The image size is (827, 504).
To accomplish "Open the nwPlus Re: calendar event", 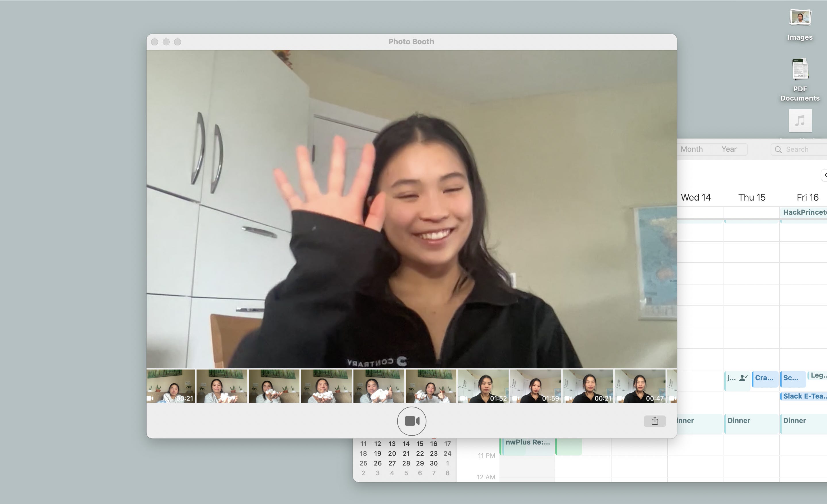I will (x=527, y=443).
